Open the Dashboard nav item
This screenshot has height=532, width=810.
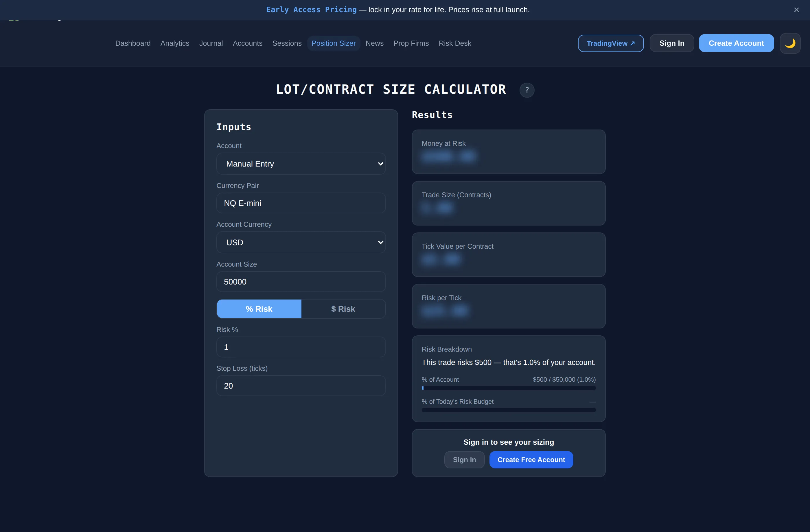coord(133,43)
